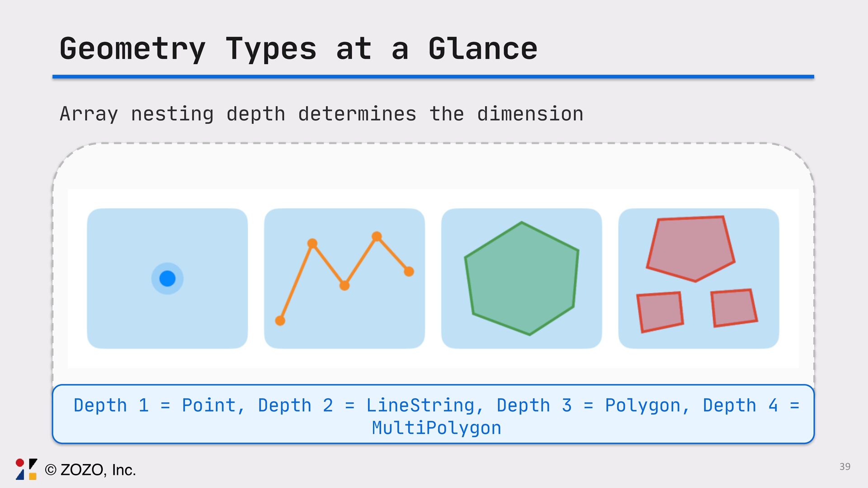
Task: Click "Depth 1 = Point" in the caption
Action: 154,405
